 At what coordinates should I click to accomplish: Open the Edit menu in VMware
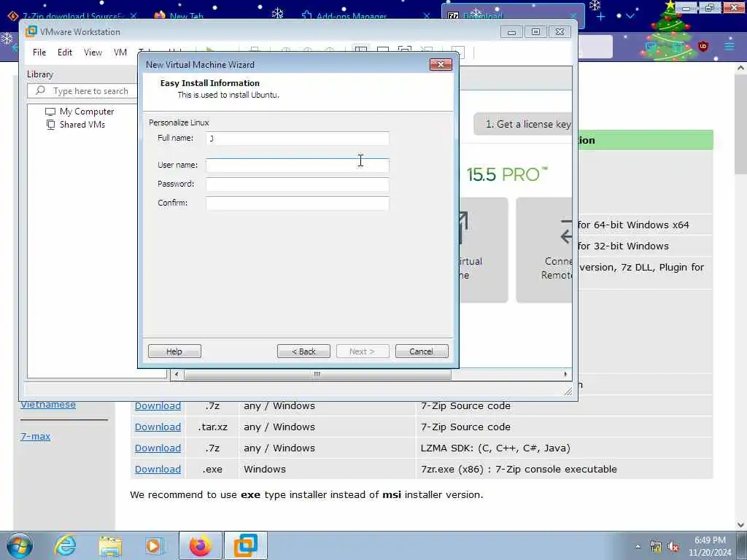(65, 52)
